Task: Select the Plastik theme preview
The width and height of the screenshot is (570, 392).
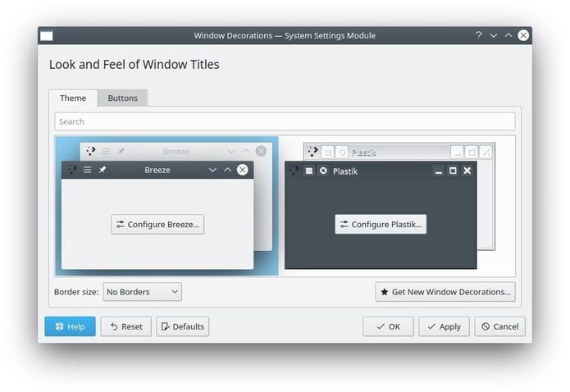Action: pyautogui.click(x=390, y=206)
